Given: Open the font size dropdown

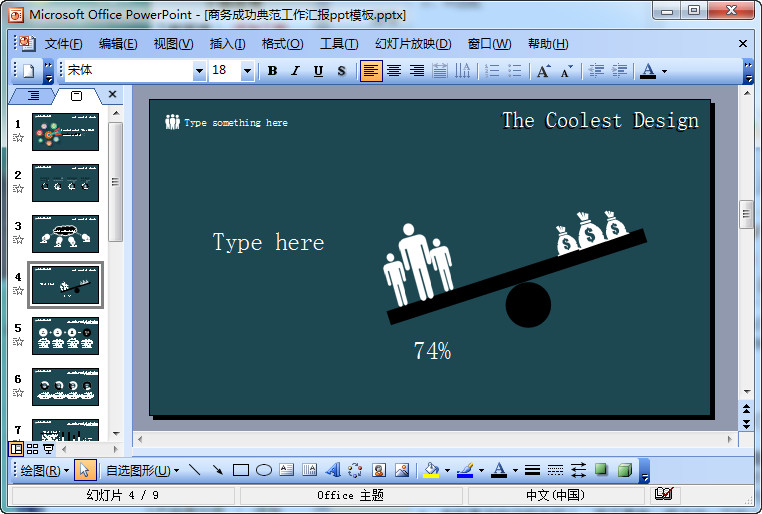Looking at the screenshot, I should pos(246,71).
